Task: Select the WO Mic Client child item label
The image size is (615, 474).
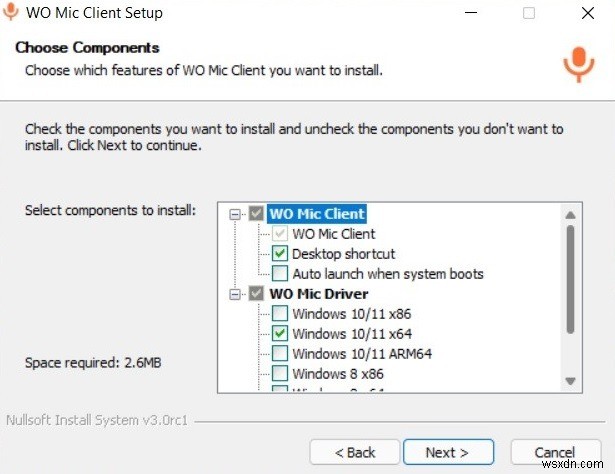Action: point(334,234)
